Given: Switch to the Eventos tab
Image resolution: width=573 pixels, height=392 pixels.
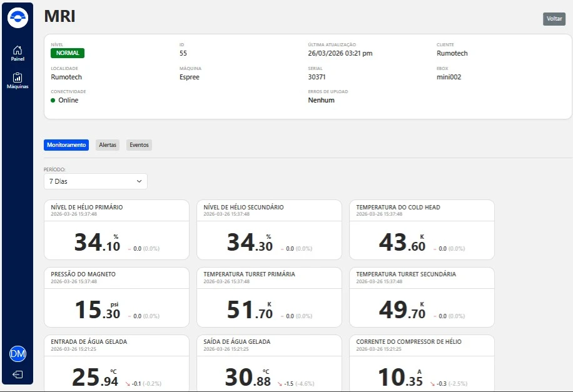Looking at the screenshot, I should click(139, 145).
